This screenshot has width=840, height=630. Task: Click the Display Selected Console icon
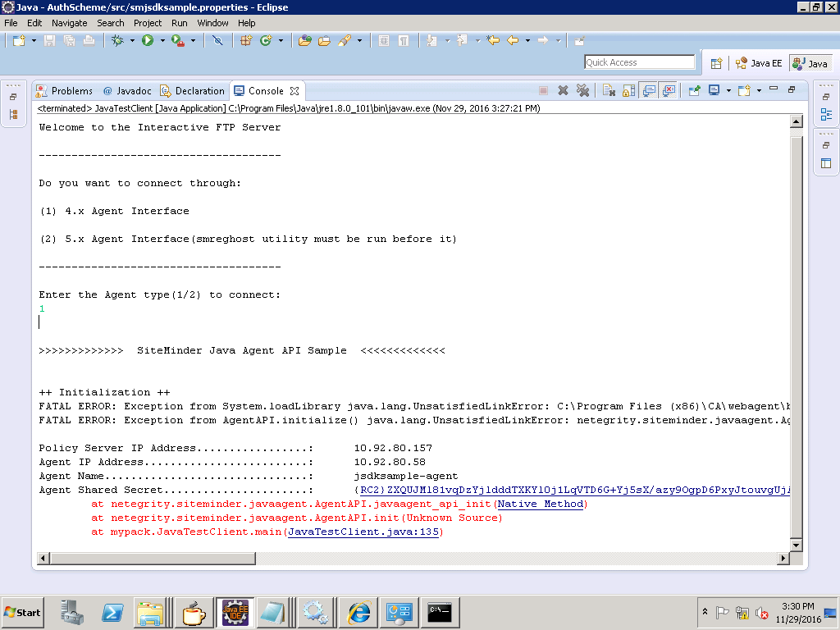coord(714,90)
